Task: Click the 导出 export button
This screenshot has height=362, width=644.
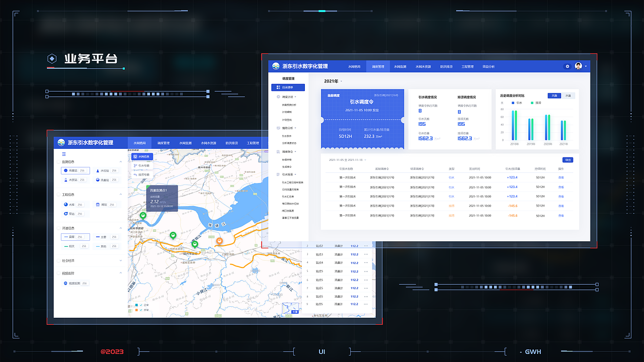Action: pos(569,160)
